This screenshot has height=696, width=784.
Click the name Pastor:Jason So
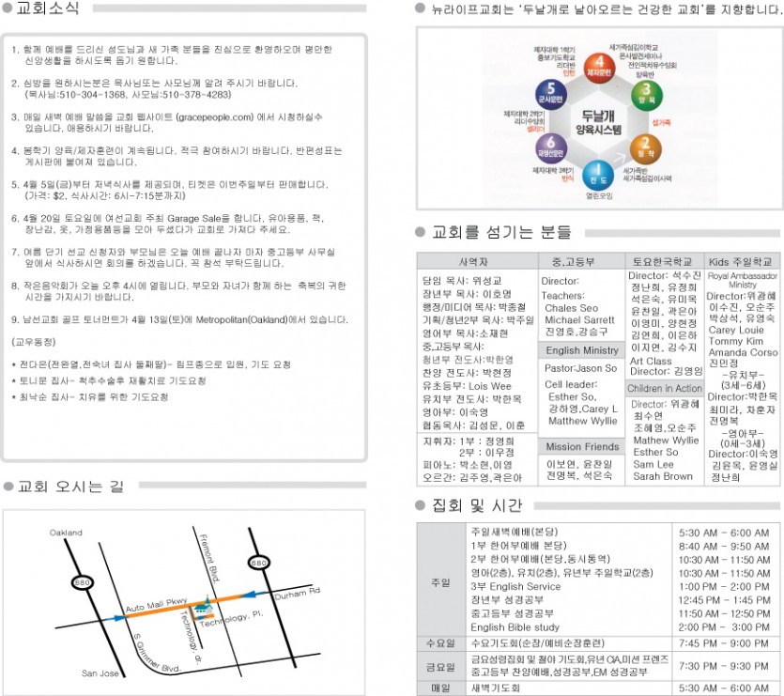click(x=580, y=368)
